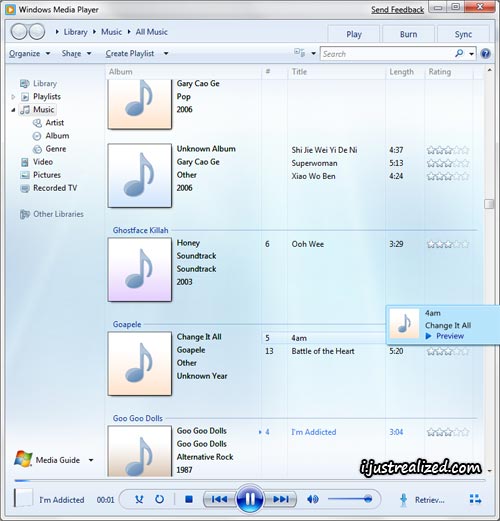Click the Ghostface Killah artist header
Image resolution: width=500 pixels, height=521 pixels.
click(140, 230)
